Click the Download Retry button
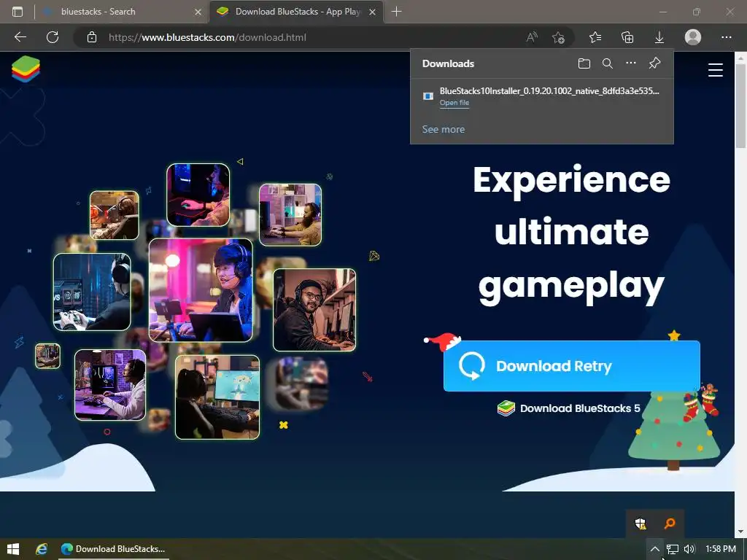 [572, 366]
